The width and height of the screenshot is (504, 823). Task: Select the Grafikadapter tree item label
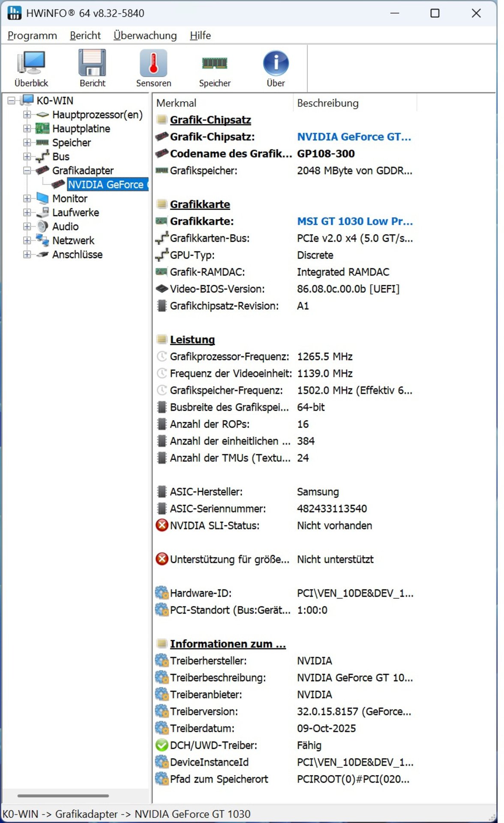click(83, 171)
